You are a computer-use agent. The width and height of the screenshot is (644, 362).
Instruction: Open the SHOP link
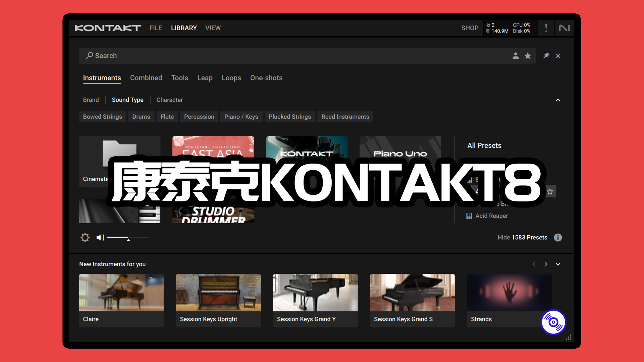470,28
